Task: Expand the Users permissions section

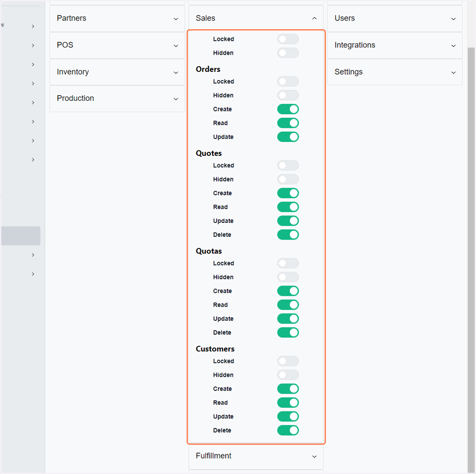Action: tap(395, 18)
